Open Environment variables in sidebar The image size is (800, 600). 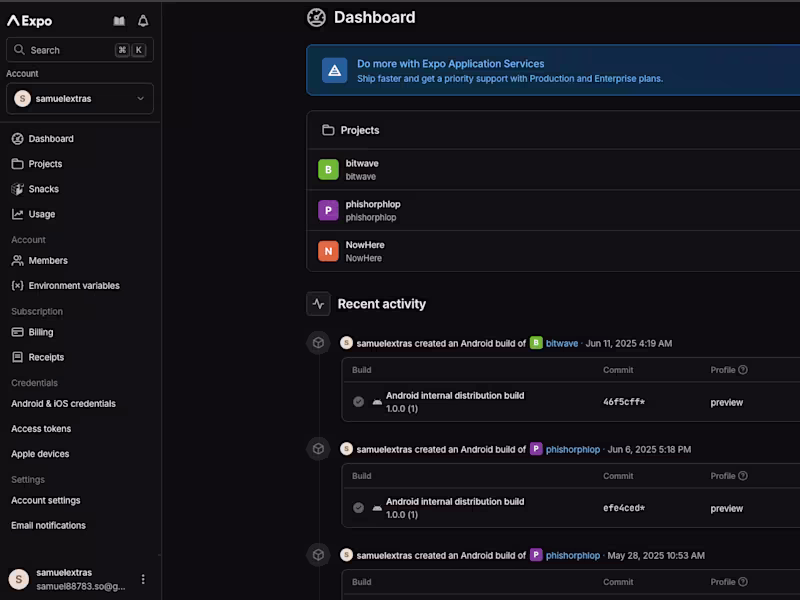[x=74, y=286]
